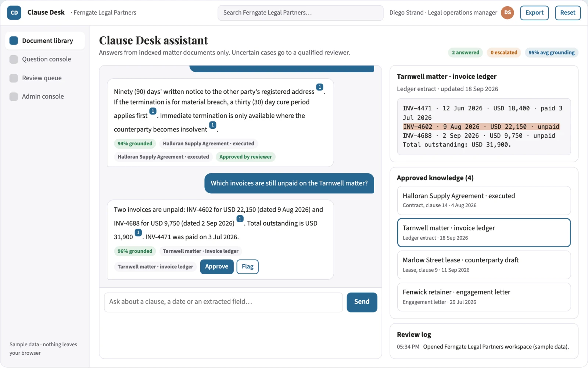Image resolution: width=588 pixels, height=368 pixels.
Task: Open citation 1 after 'counterparty becomes insolvent'
Action: (x=213, y=125)
